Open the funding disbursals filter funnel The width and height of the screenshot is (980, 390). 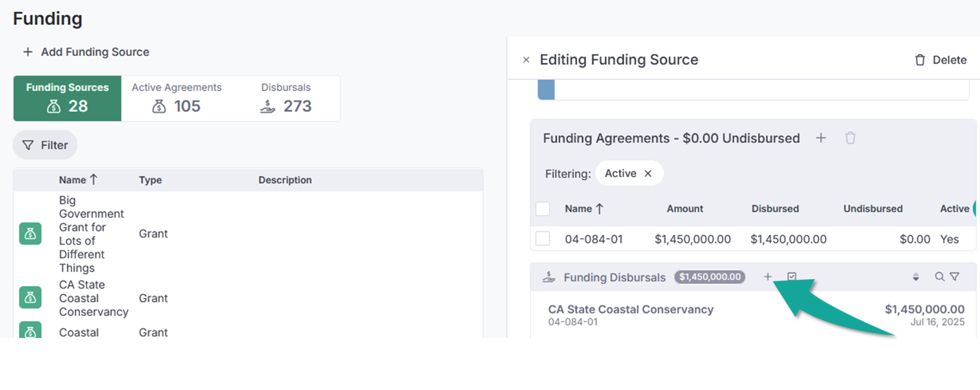click(x=954, y=277)
